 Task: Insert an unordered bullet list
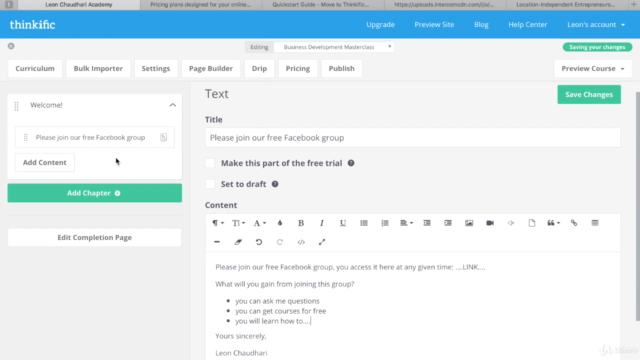pyautogui.click(x=364, y=223)
